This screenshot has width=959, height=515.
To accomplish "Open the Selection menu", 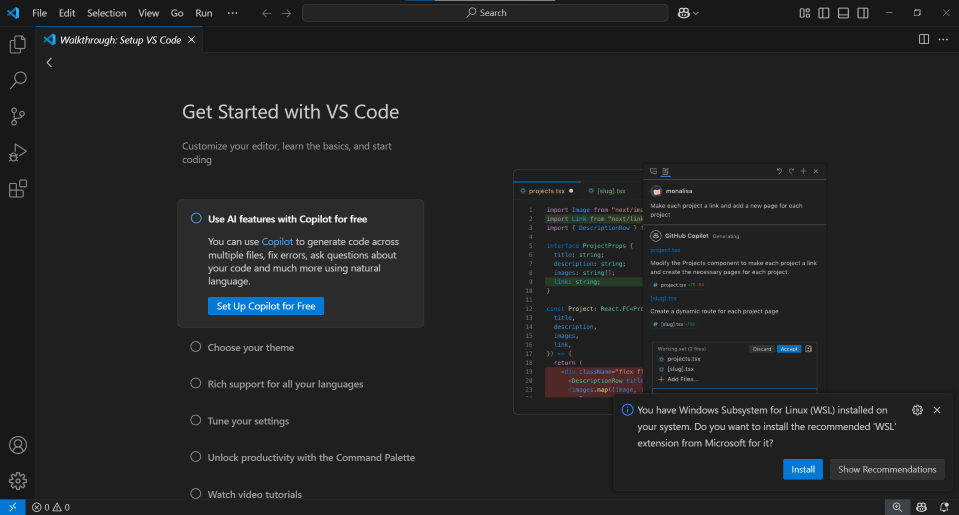I will click(106, 13).
